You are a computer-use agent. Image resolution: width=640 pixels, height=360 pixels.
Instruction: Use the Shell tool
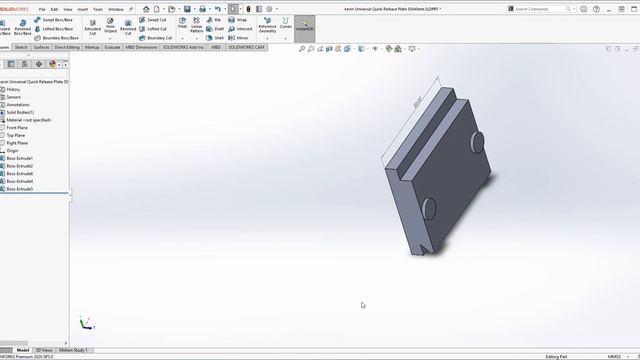click(x=215, y=38)
